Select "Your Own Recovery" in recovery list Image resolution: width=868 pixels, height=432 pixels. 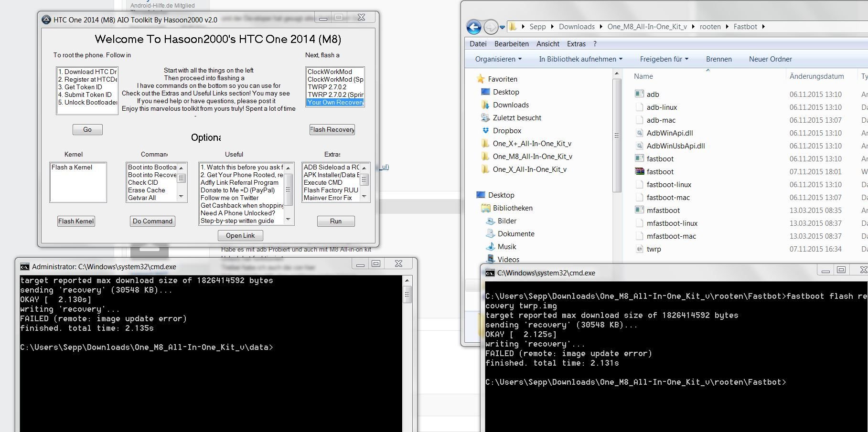coord(335,102)
